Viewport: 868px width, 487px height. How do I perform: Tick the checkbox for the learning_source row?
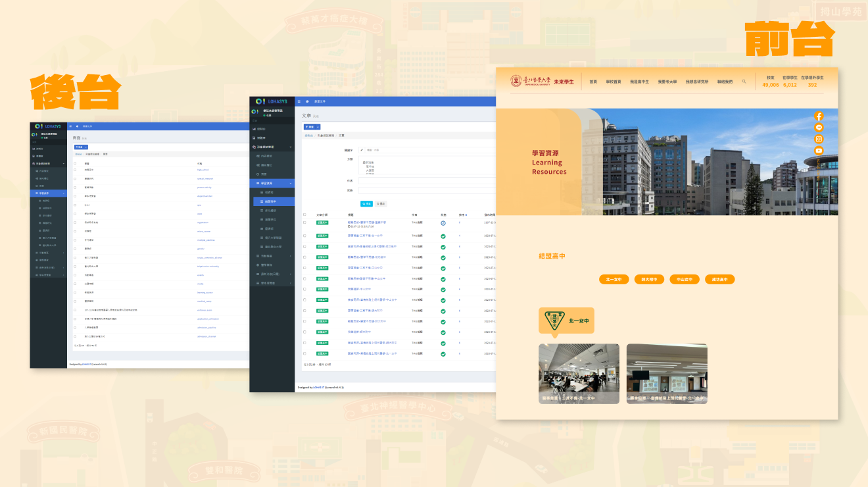click(75, 292)
